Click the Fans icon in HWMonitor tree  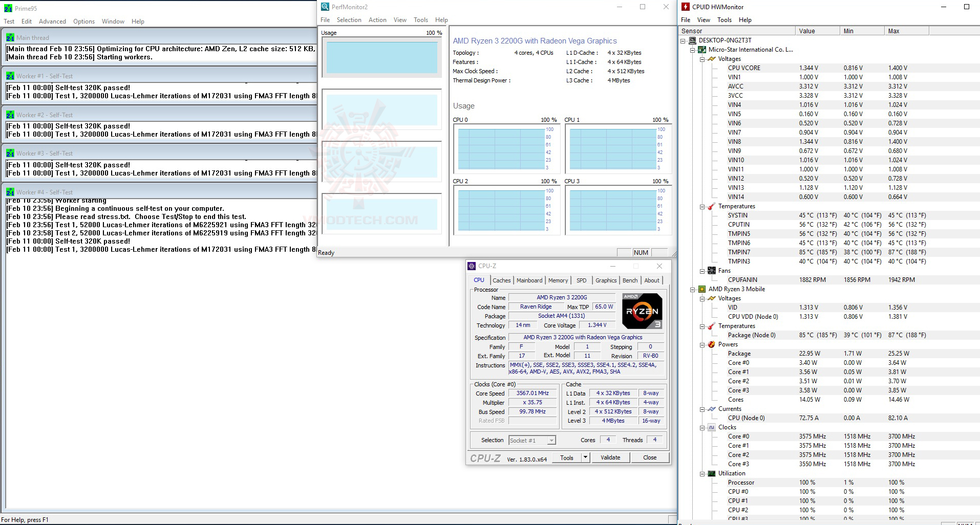point(712,271)
